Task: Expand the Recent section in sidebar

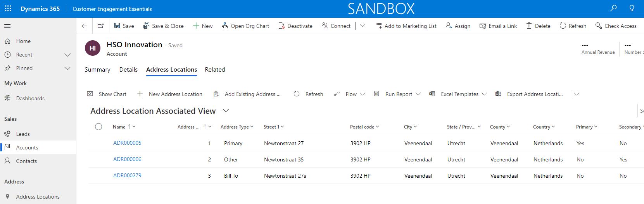Action: 67,55
